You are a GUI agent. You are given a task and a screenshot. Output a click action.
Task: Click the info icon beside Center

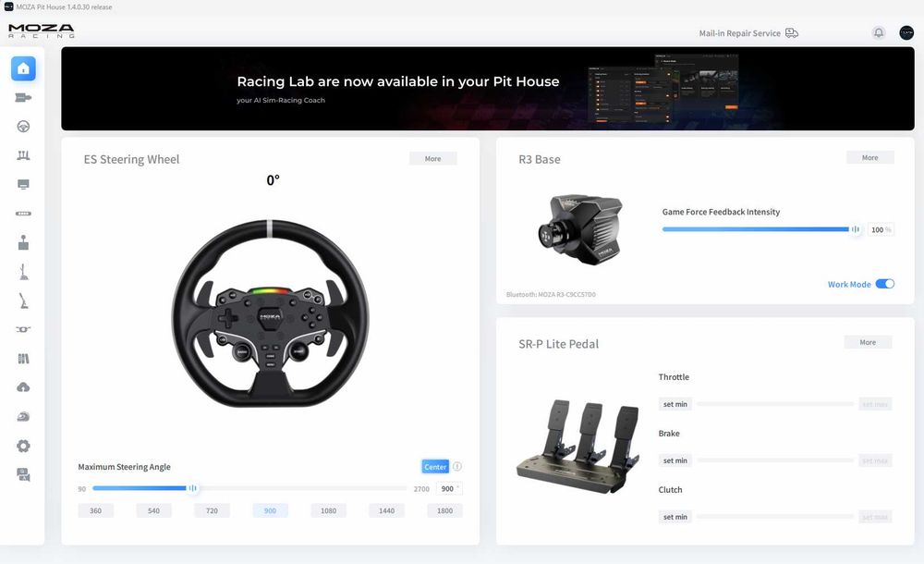[457, 467]
